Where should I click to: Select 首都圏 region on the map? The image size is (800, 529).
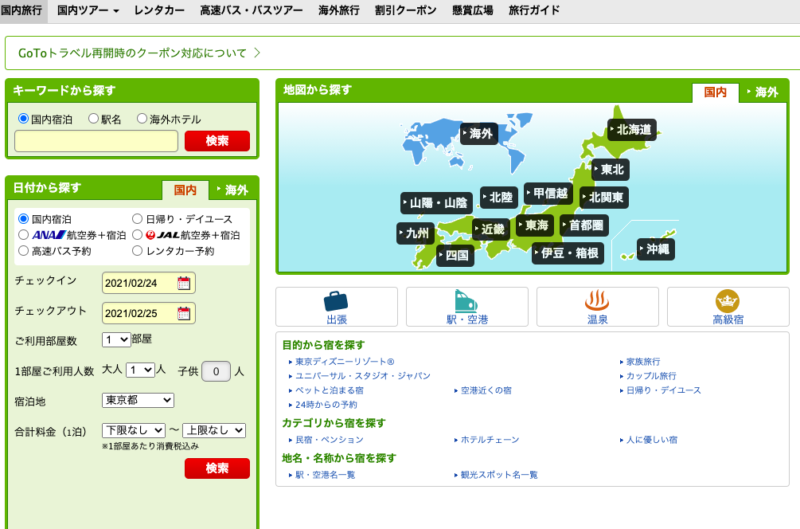tap(584, 225)
